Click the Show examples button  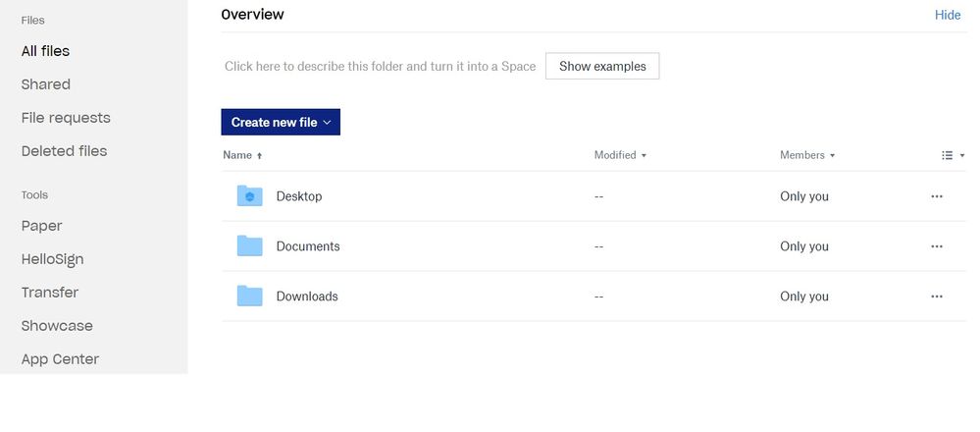tap(602, 67)
